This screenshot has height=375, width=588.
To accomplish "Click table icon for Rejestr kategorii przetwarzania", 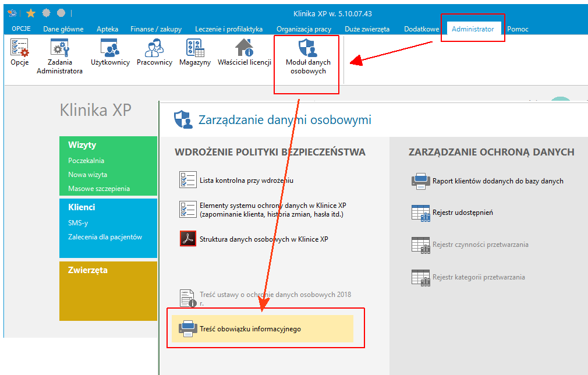I will (x=421, y=278).
